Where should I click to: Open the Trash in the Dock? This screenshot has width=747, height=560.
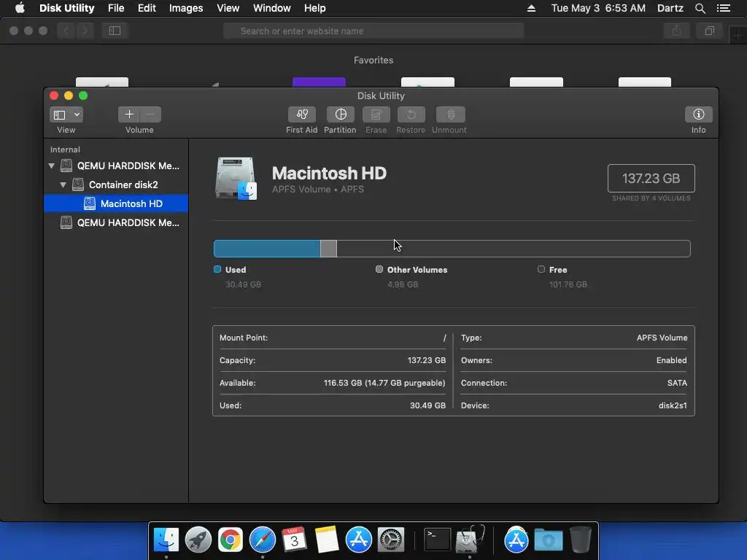580,540
